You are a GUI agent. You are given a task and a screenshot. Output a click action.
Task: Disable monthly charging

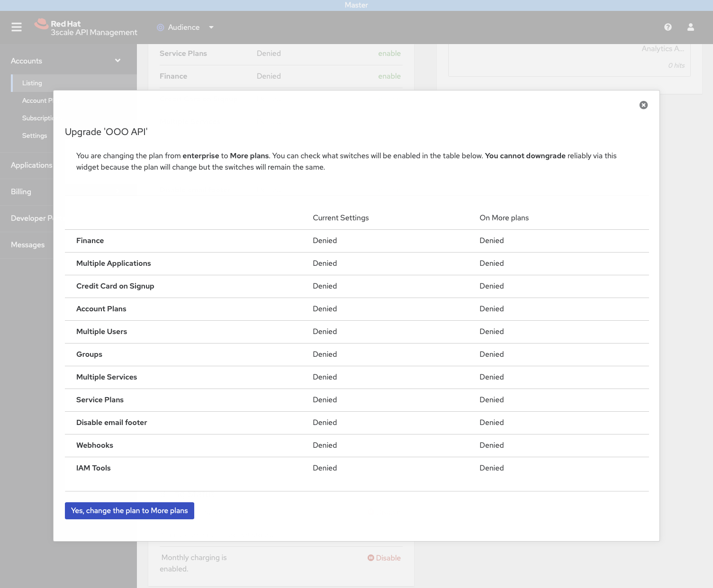coord(388,558)
